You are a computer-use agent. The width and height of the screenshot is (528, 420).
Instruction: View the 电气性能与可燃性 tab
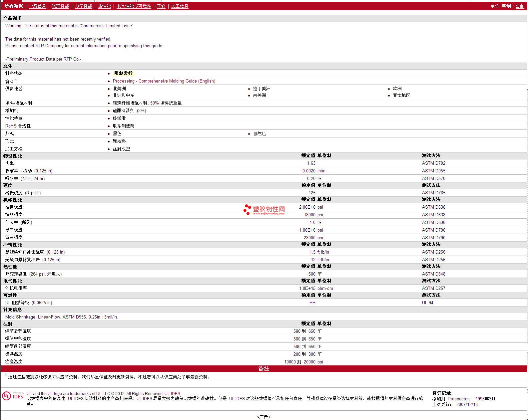click(x=134, y=6)
